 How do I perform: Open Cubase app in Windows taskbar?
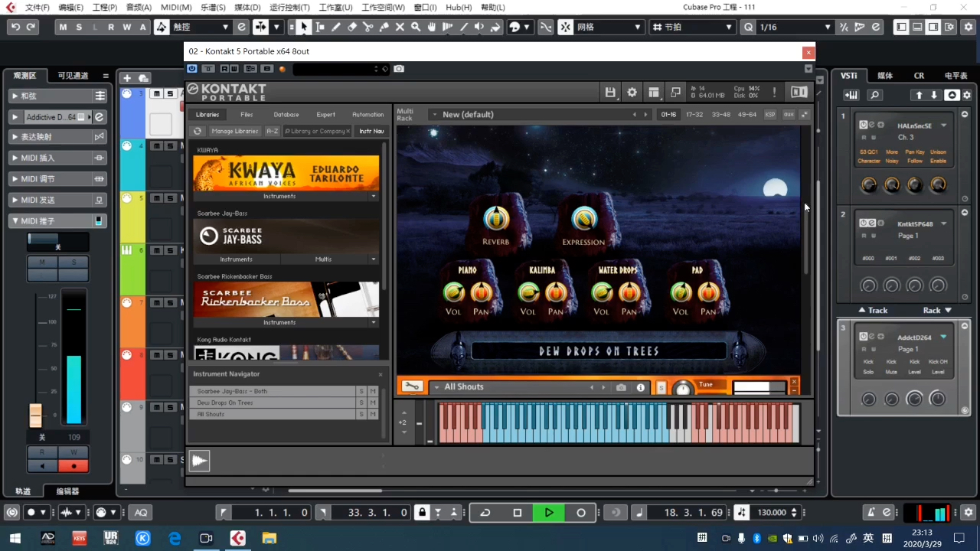(x=238, y=539)
